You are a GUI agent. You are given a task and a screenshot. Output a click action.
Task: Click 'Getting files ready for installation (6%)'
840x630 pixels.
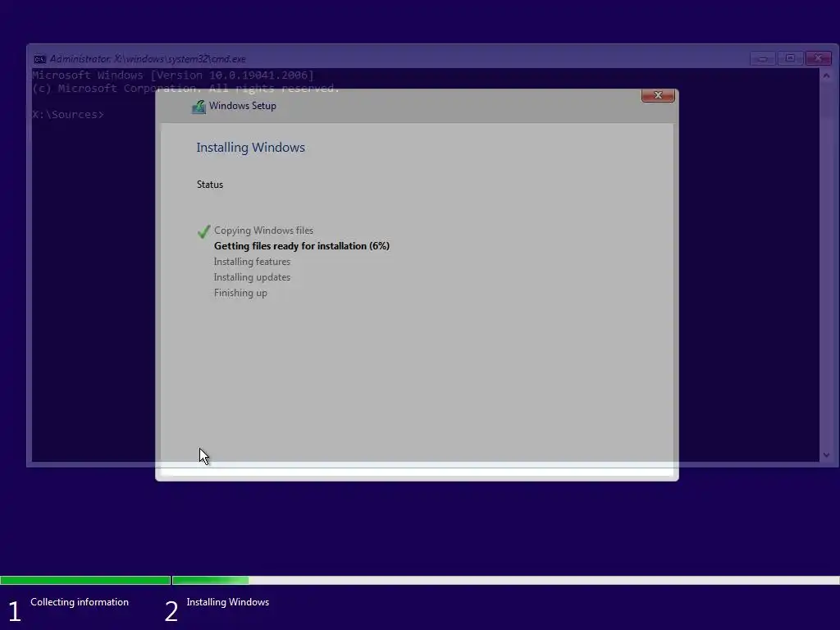[302, 246]
